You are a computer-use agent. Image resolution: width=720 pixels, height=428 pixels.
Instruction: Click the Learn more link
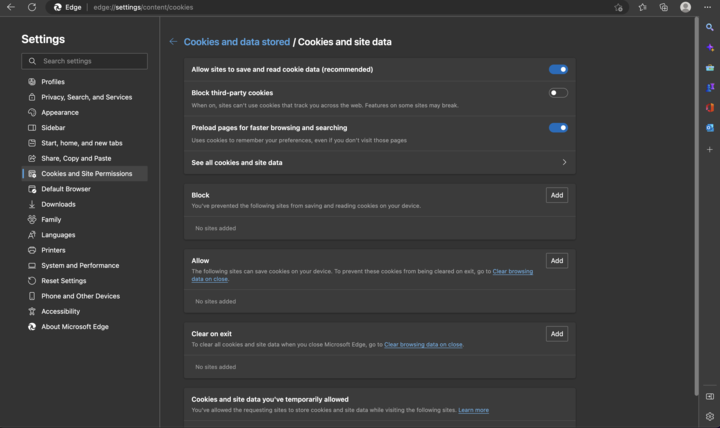pos(474,410)
